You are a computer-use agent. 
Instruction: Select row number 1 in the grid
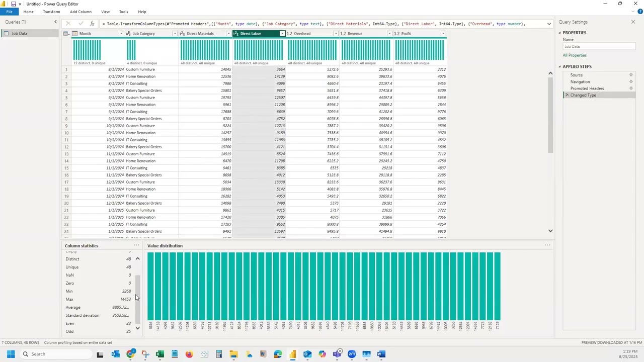coord(66,69)
